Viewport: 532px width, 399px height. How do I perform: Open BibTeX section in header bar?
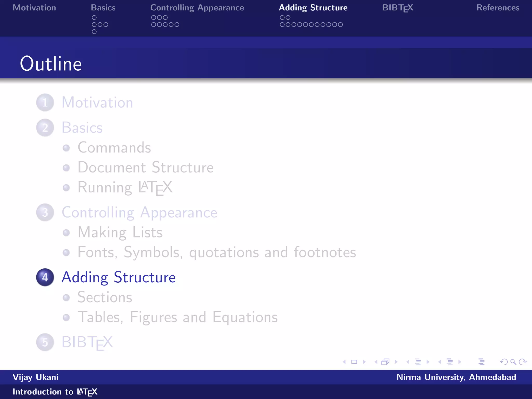398,8
